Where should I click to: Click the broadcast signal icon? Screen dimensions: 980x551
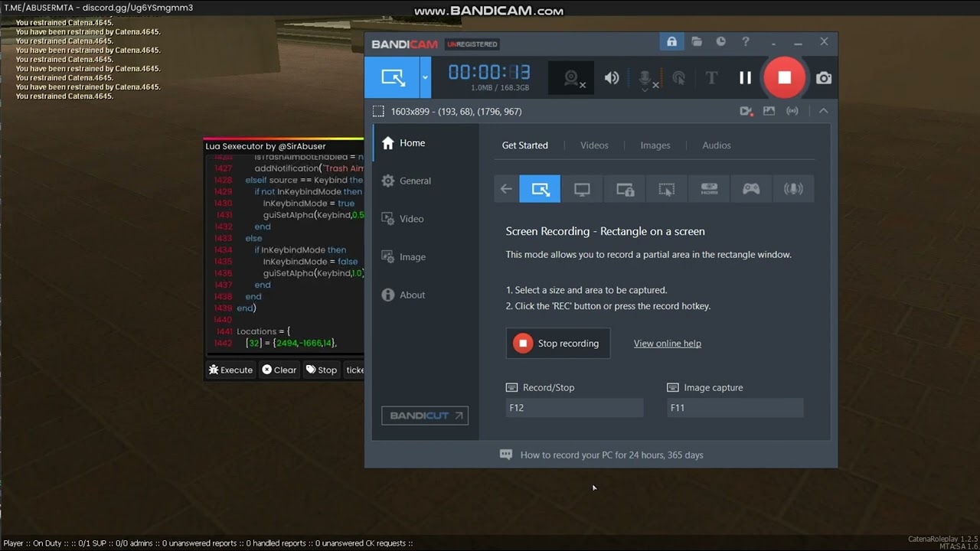click(x=792, y=112)
